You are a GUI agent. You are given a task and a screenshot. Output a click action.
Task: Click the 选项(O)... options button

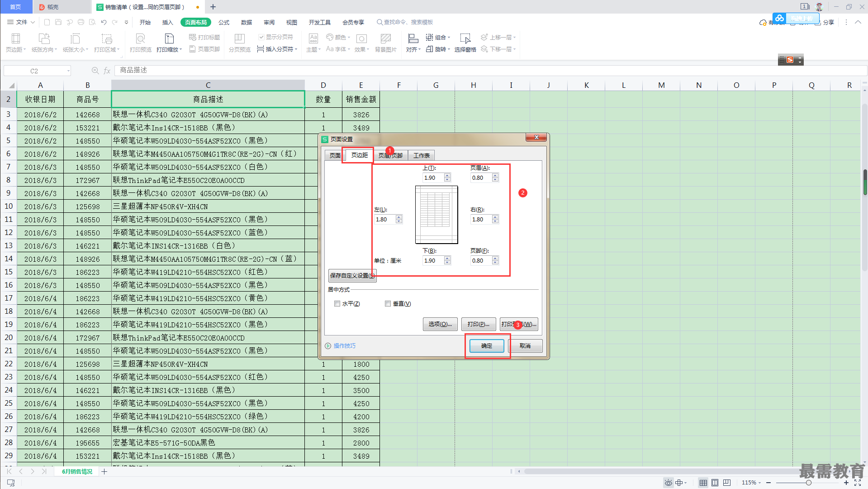(440, 324)
